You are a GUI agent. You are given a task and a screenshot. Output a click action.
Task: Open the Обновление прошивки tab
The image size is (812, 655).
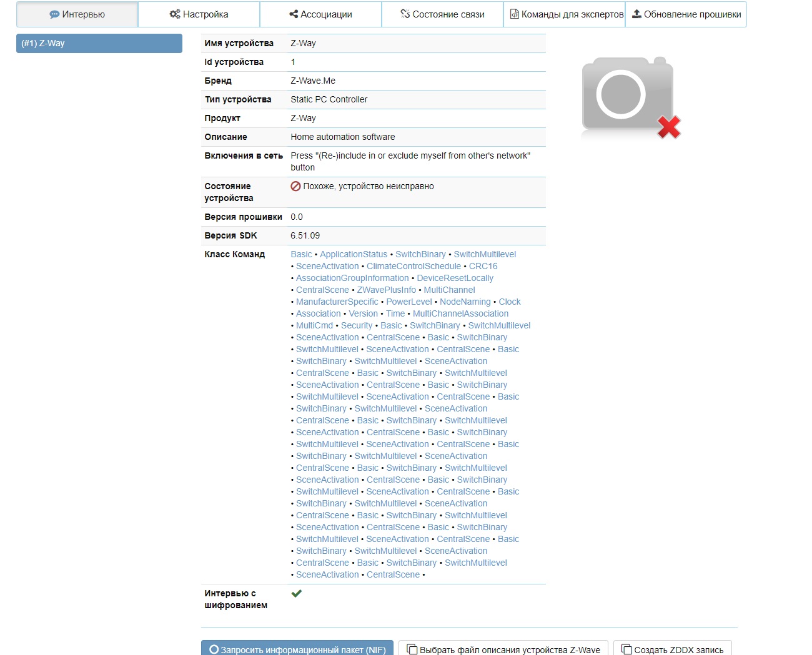[686, 14]
